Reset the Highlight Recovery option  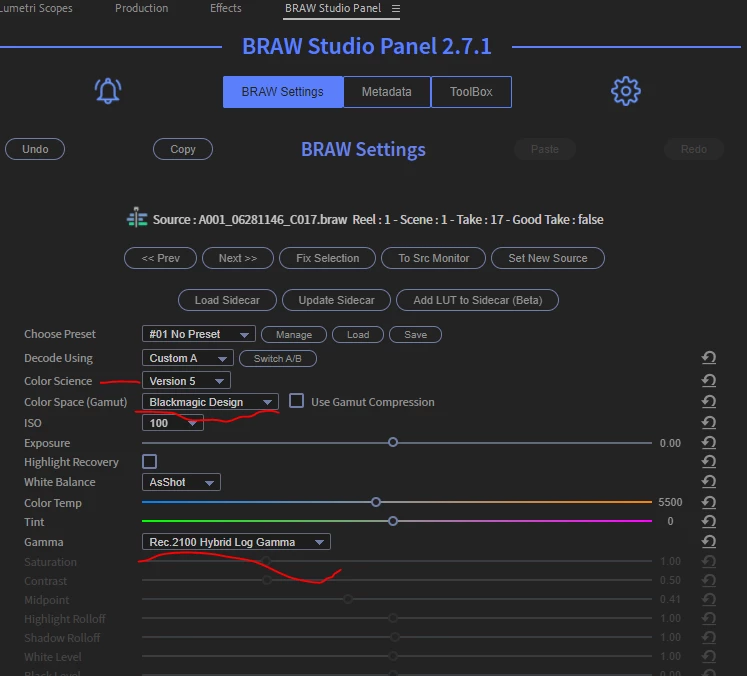708,461
